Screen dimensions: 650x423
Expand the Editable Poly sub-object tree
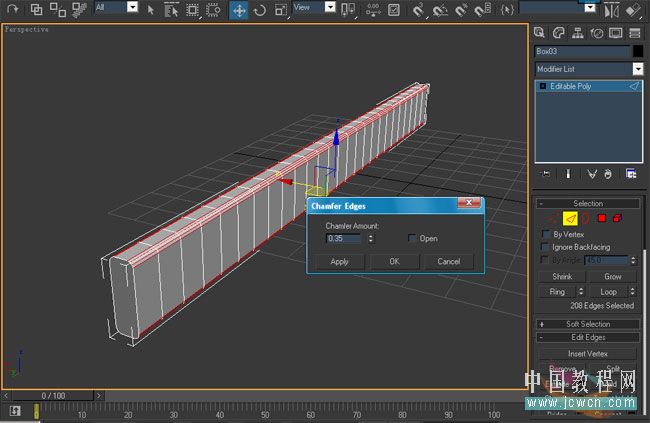coord(543,86)
